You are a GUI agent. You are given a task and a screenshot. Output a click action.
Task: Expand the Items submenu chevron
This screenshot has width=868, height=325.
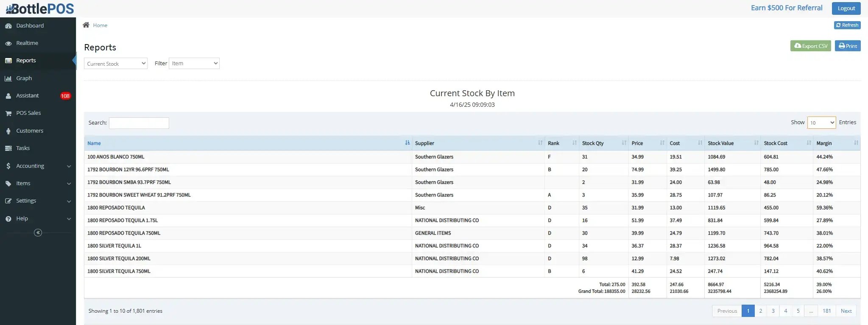pyautogui.click(x=69, y=183)
